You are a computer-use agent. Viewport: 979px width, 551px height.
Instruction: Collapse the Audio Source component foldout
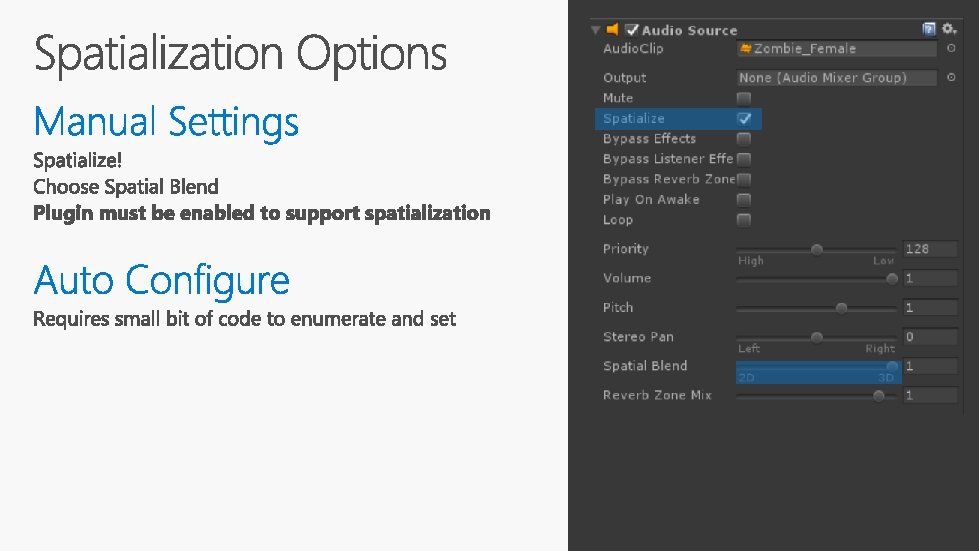(x=596, y=30)
